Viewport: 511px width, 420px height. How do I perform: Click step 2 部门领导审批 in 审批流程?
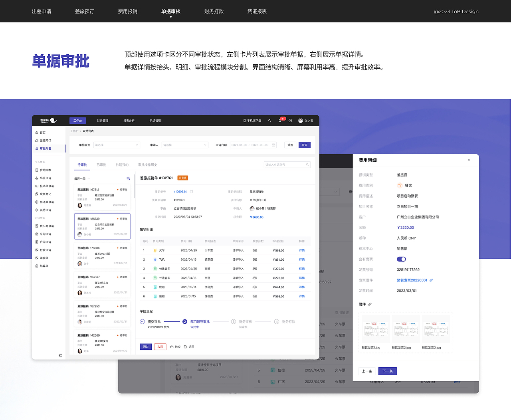point(196,322)
